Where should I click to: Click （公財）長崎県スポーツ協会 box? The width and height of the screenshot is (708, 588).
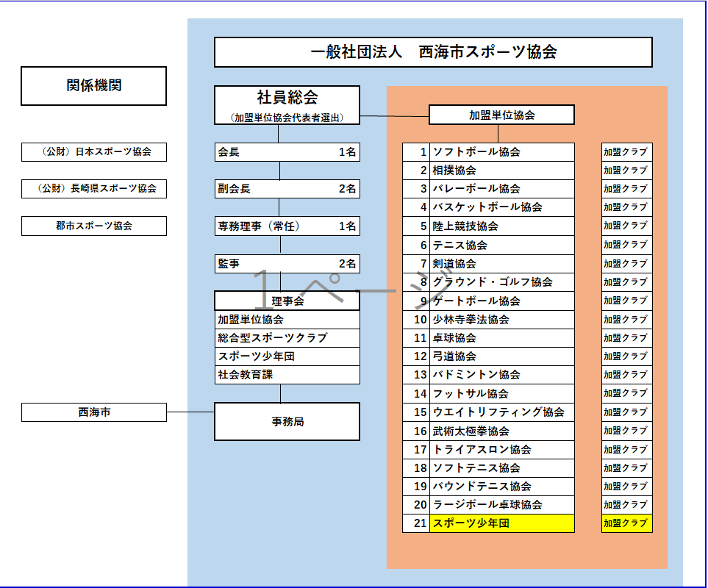[x=94, y=189]
